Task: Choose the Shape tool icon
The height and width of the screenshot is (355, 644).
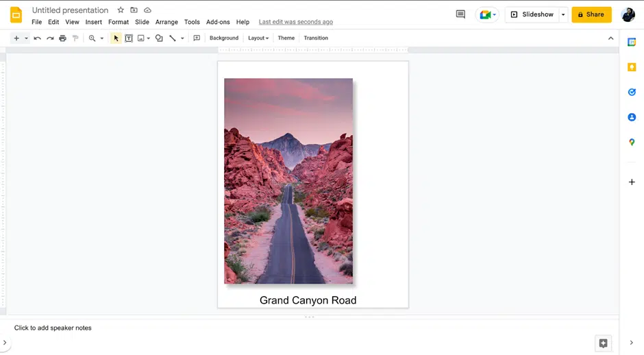Action: coord(159,38)
